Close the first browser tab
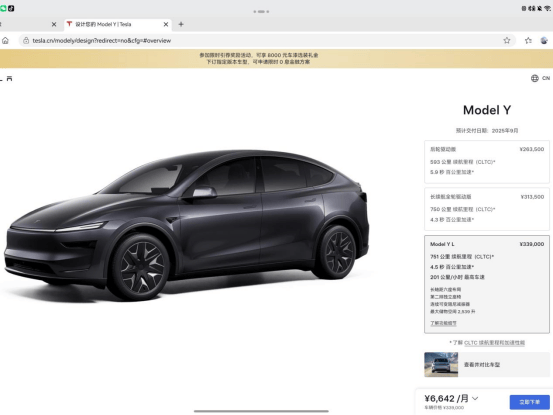553x415 pixels. (54, 24)
